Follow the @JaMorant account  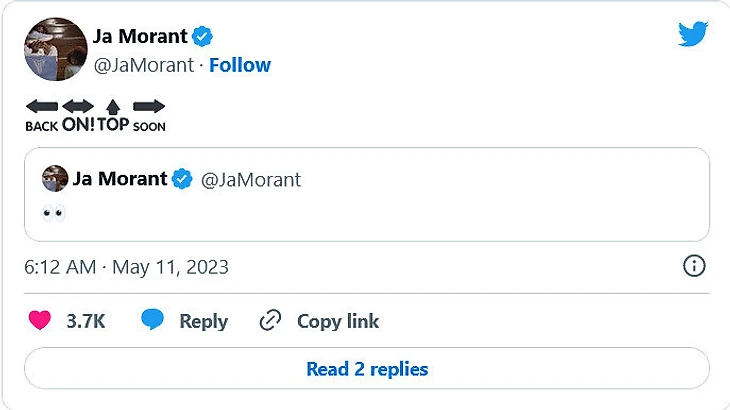pyautogui.click(x=239, y=65)
